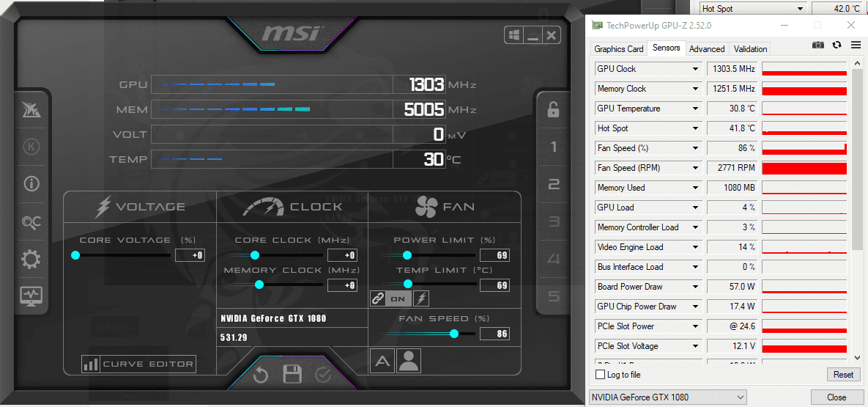Image resolution: width=868 pixels, height=407 pixels.
Task: Click the Fan Speed 86 value field
Action: (x=494, y=334)
